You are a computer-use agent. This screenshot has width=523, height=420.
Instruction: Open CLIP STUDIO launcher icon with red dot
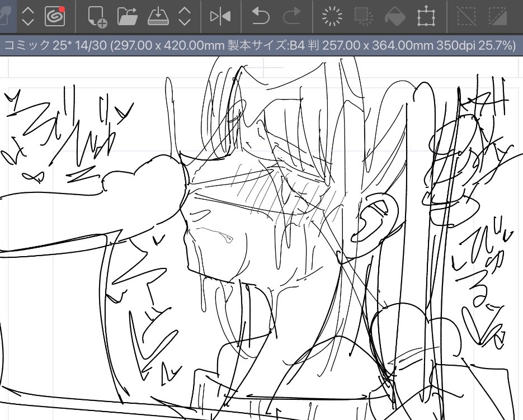click(x=55, y=16)
